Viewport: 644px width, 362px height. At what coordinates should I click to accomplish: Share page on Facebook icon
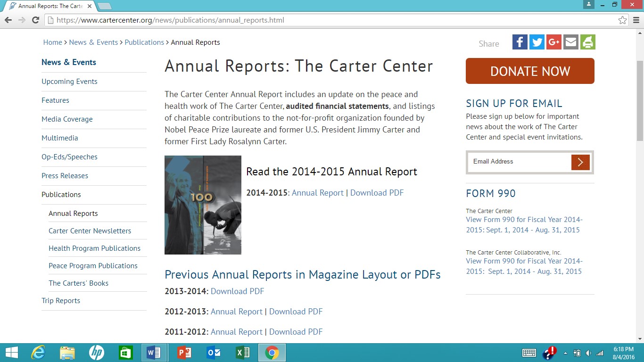pyautogui.click(x=520, y=42)
